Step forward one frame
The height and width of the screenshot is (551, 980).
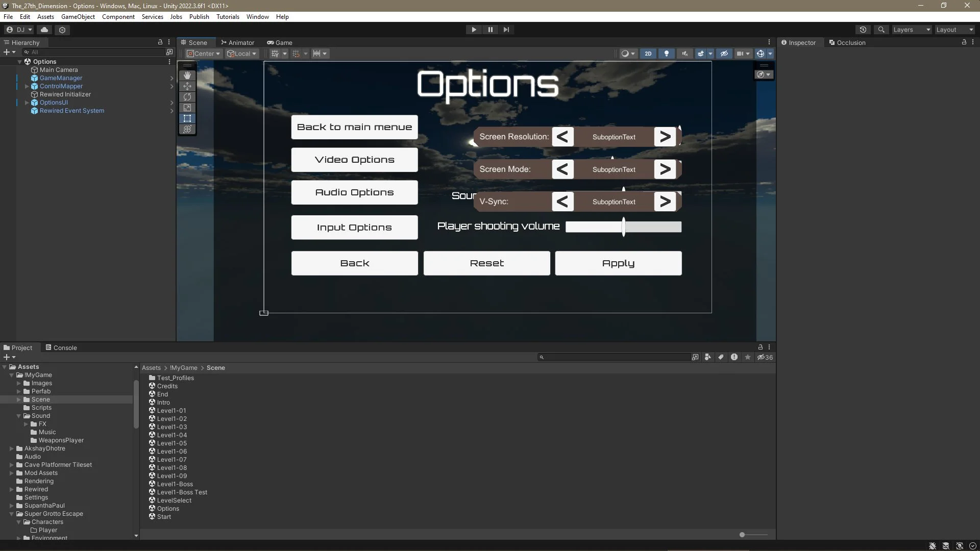click(x=506, y=30)
